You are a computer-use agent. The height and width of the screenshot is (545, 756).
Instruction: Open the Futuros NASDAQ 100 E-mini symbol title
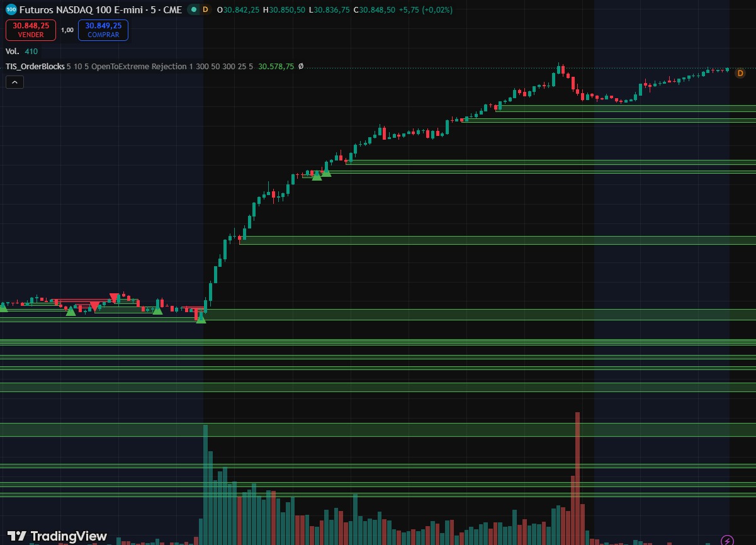pos(100,10)
